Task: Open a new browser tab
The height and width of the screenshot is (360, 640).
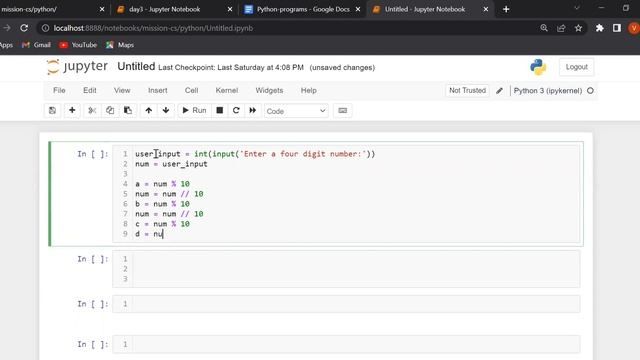Action: click(506, 9)
